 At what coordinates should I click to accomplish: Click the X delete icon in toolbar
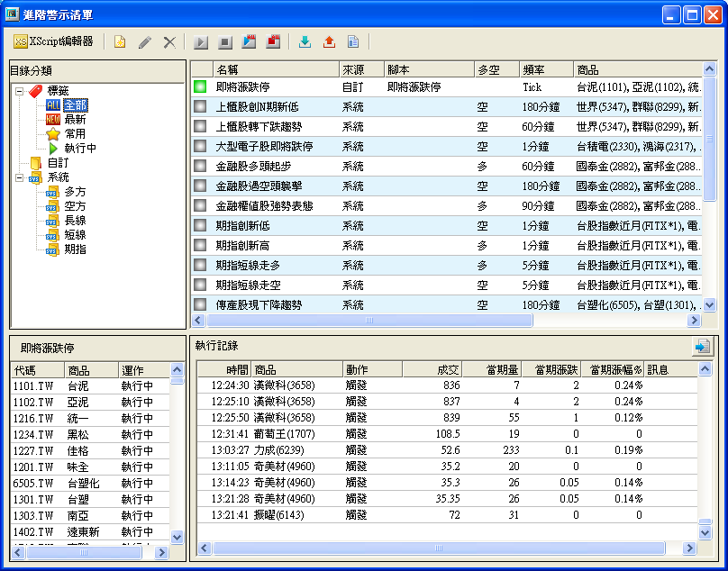click(x=168, y=41)
